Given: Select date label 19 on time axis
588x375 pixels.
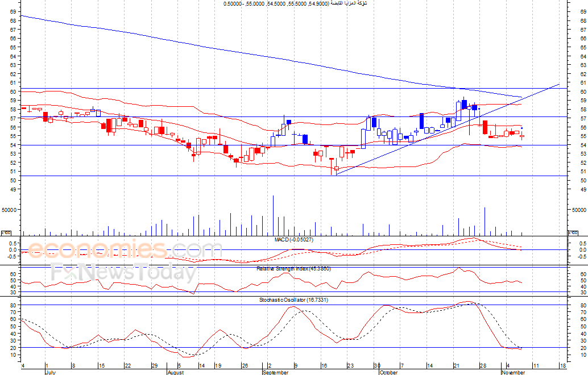Looking at the screenshot, I should [x=218, y=366].
